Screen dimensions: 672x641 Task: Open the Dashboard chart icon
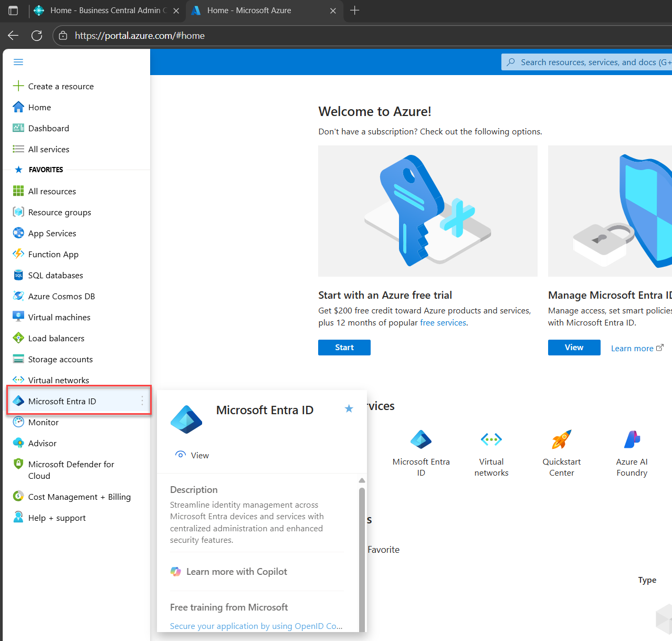point(18,128)
